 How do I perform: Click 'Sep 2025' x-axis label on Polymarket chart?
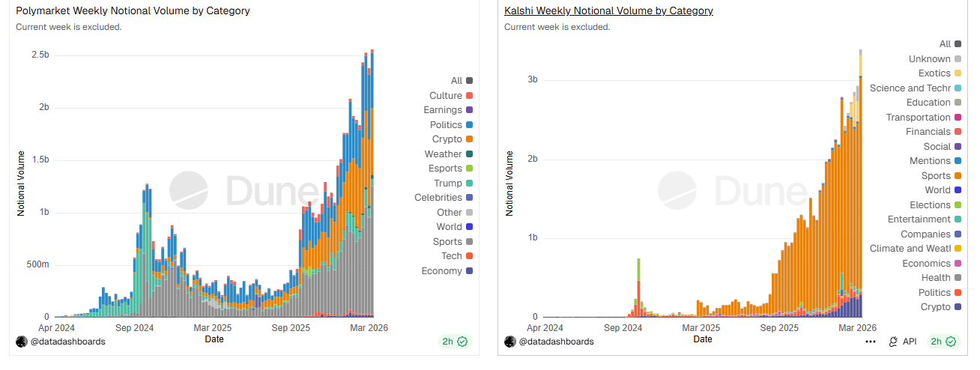point(291,327)
